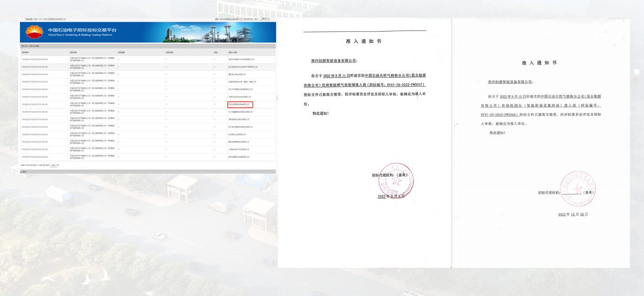Screen dimensions: 644x296
Task: Click the date 2022年8月11日 in the middle letter
Action: [336, 76]
